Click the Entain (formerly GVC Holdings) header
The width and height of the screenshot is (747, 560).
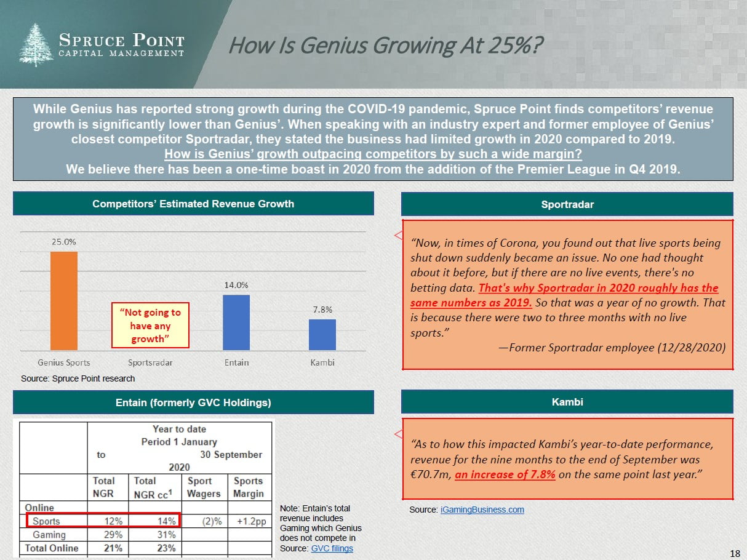193,402
